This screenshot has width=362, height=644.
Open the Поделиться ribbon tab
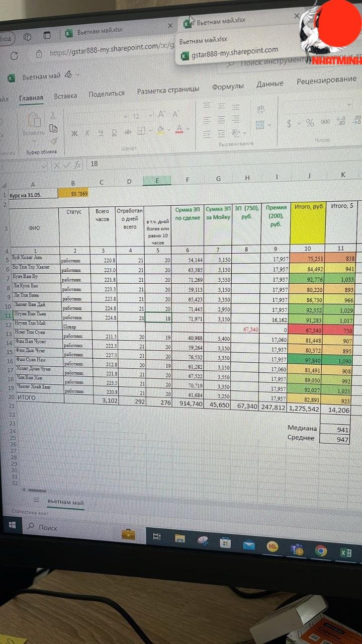tap(107, 94)
